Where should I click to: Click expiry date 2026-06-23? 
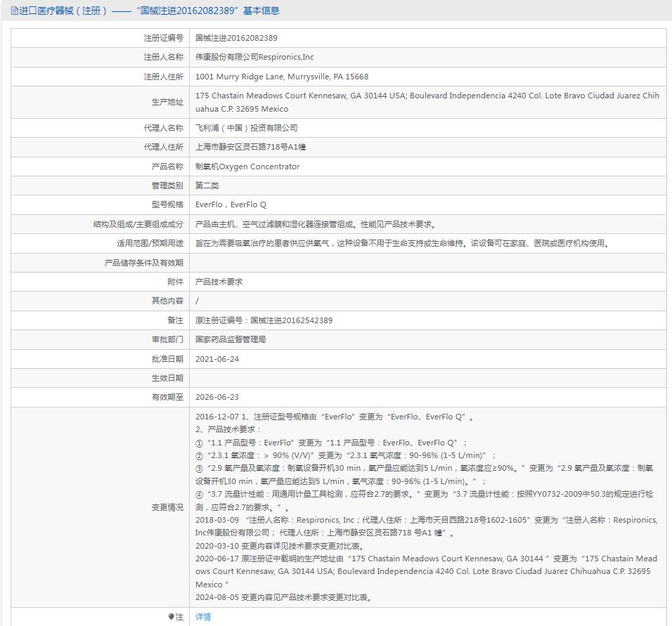pos(217,397)
